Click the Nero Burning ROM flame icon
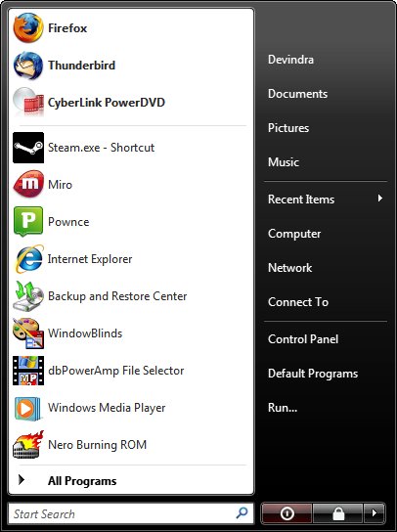This screenshot has height=532, width=397. tap(28, 444)
